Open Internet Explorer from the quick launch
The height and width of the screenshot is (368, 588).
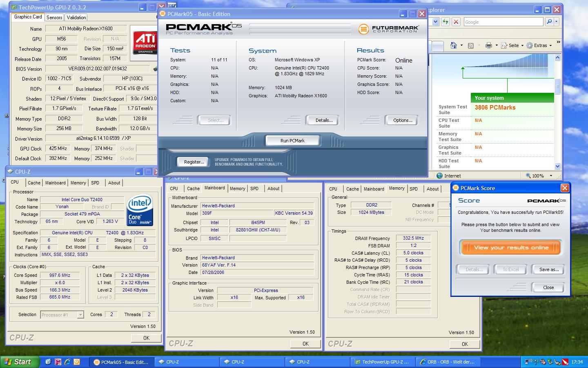pos(67,362)
